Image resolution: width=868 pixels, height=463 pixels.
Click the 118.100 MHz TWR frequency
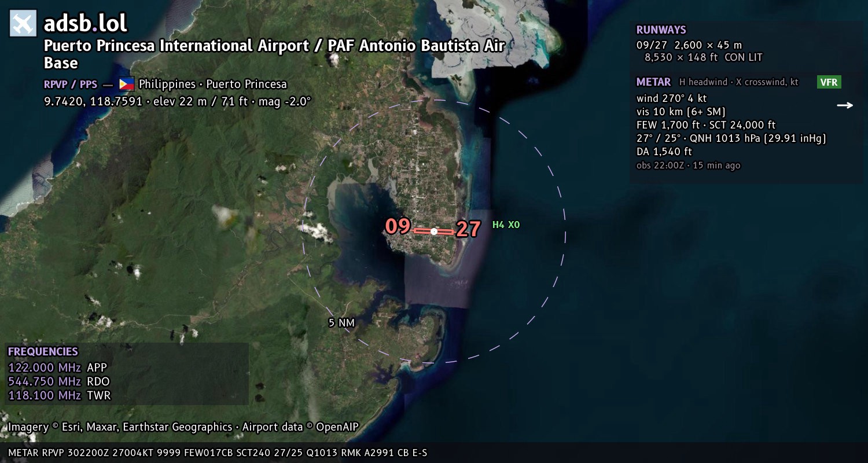59,395
